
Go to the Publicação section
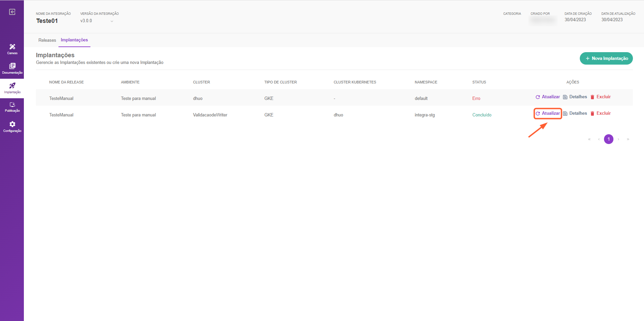coord(12,107)
